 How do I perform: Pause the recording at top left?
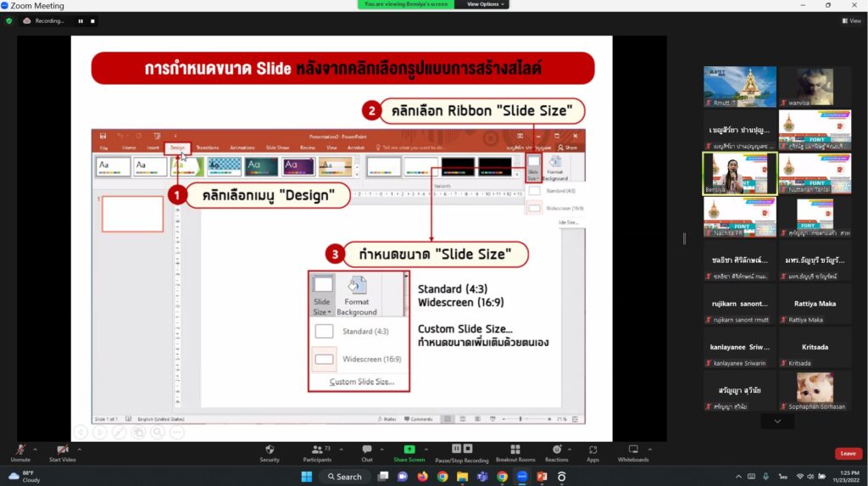(81, 21)
